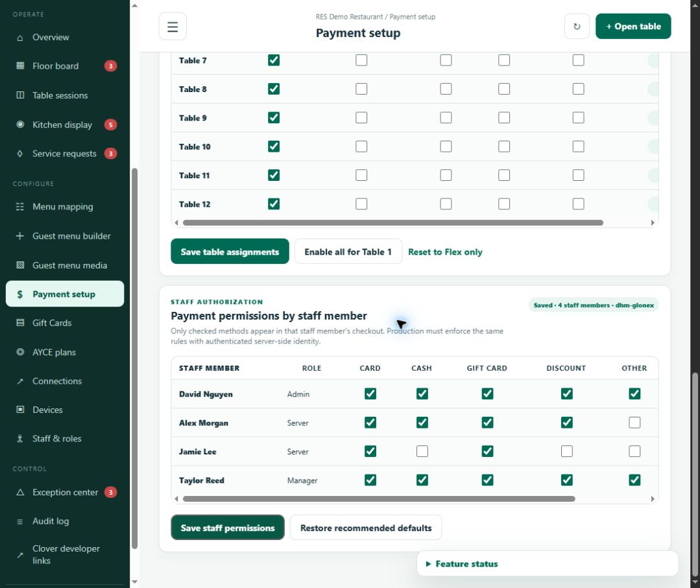700x588 pixels.
Task: Toggle Card permission for David Nguyen
Action: click(370, 394)
